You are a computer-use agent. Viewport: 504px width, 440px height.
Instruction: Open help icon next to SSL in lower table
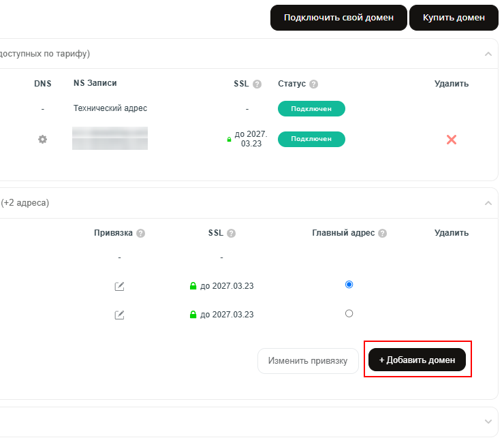point(231,234)
